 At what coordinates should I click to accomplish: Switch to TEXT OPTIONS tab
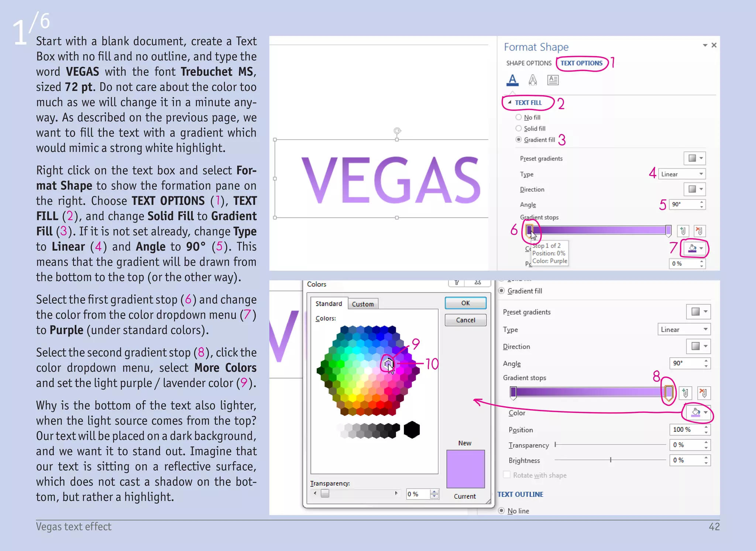pos(581,63)
